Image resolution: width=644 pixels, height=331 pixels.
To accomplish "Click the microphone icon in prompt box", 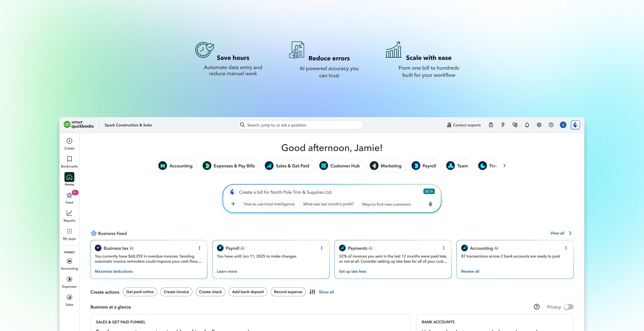I will (x=430, y=204).
